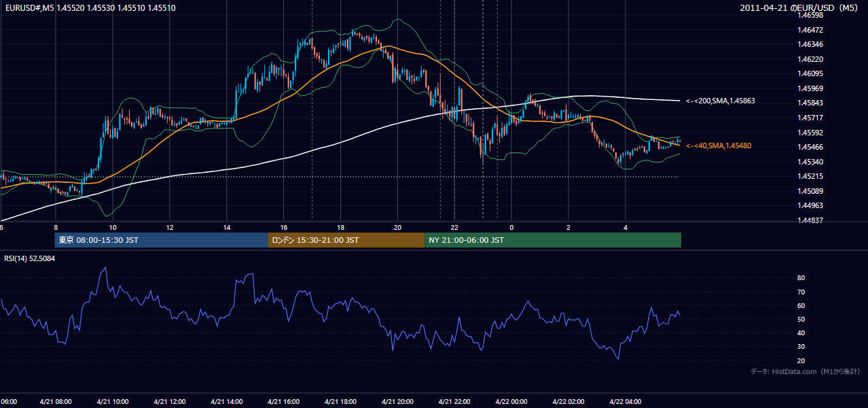Click RSI scale value 70
The image size is (868, 408).
(801, 292)
